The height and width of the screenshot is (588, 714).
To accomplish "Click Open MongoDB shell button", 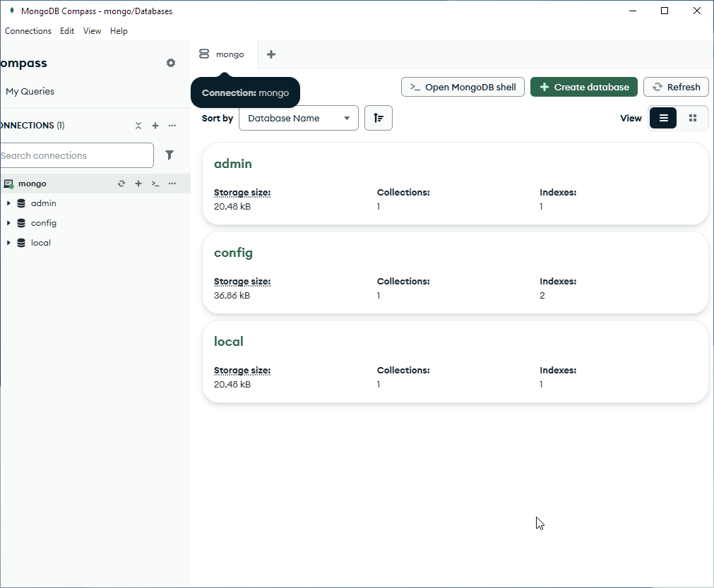I will tap(463, 87).
